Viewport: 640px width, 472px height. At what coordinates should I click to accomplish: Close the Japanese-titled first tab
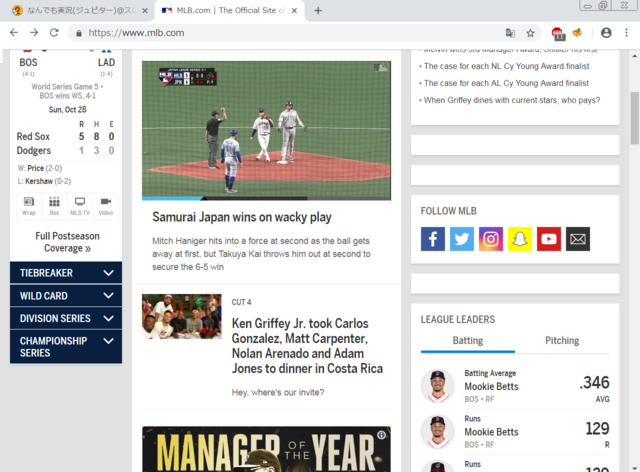pyautogui.click(x=144, y=11)
